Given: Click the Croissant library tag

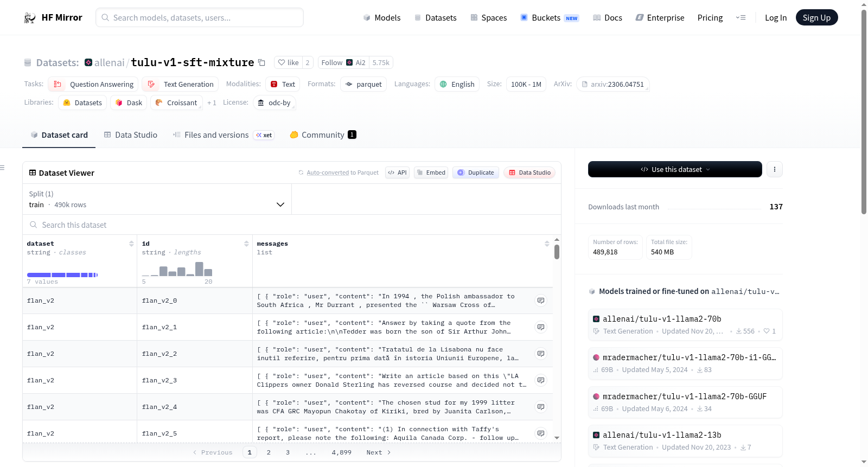Looking at the screenshot, I should point(176,103).
